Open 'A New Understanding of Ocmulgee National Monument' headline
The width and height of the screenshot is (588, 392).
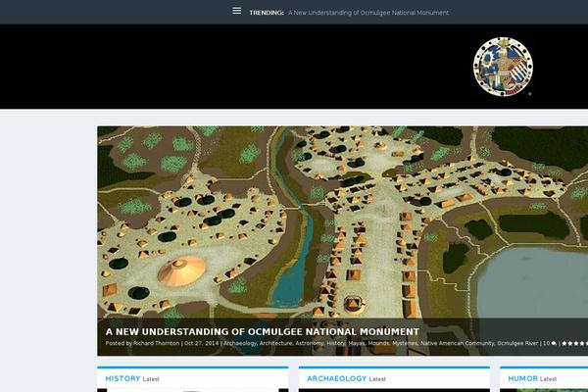(262, 331)
